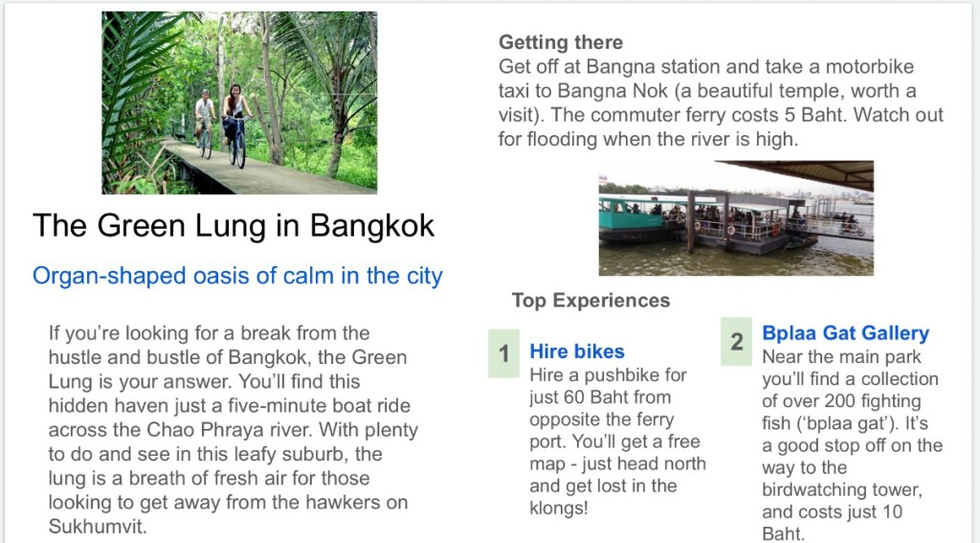
Task: Click the Getting there heading
Action: tap(560, 42)
